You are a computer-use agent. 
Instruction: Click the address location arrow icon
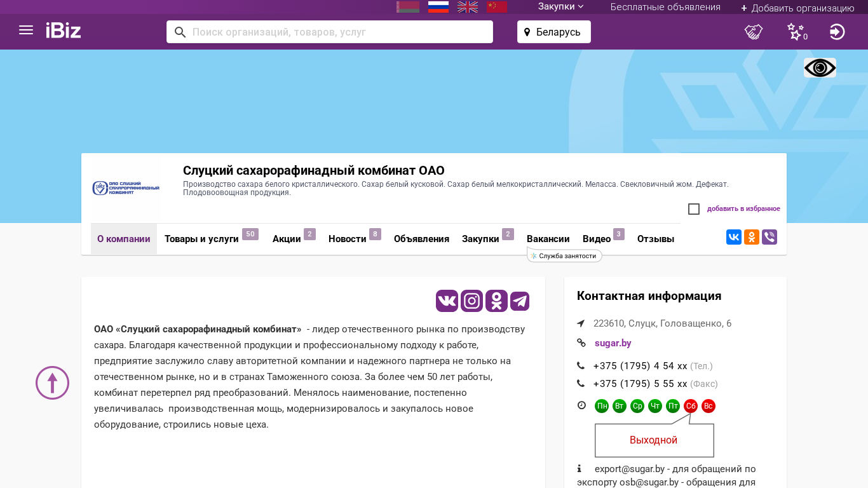(581, 323)
